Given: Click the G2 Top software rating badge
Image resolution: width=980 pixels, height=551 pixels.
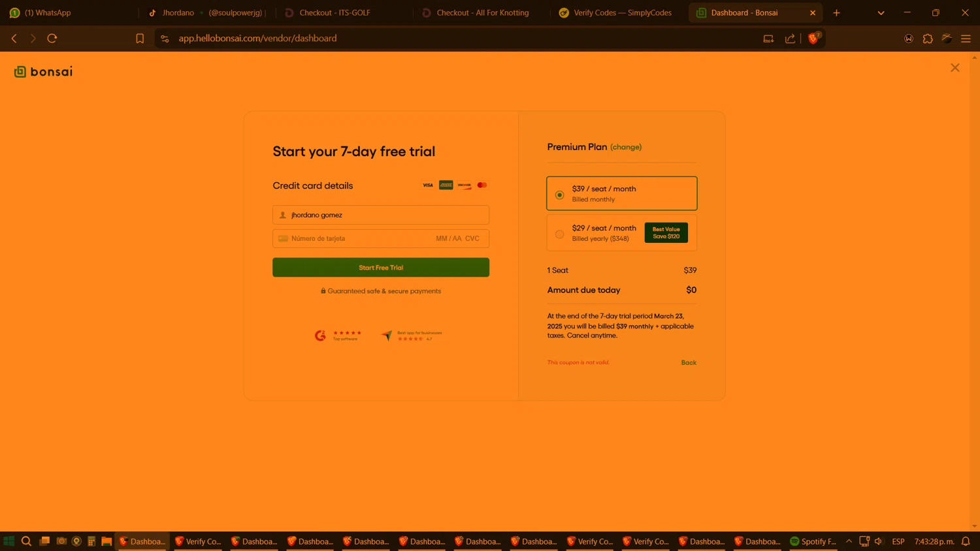Looking at the screenshot, I should [x=338, y=336].
